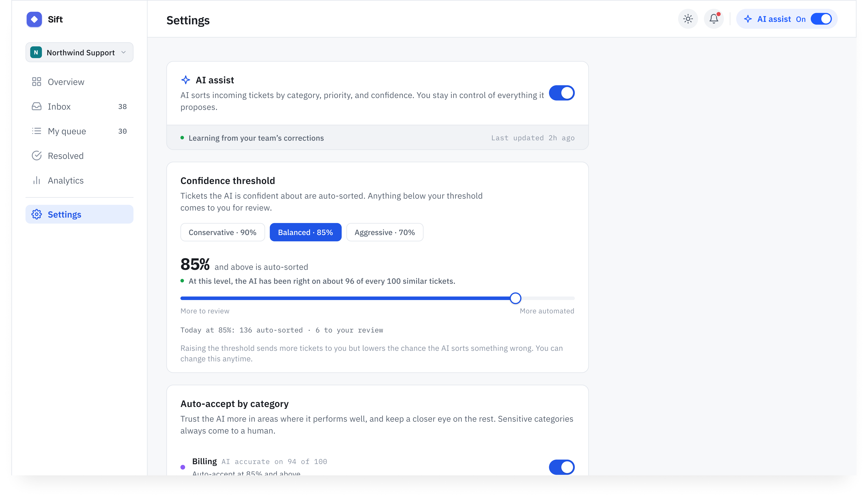The width and height of the screenshot is (868, 500).
Task: Open the Northwind Support workspace dropdown
Action: (79, 52)
